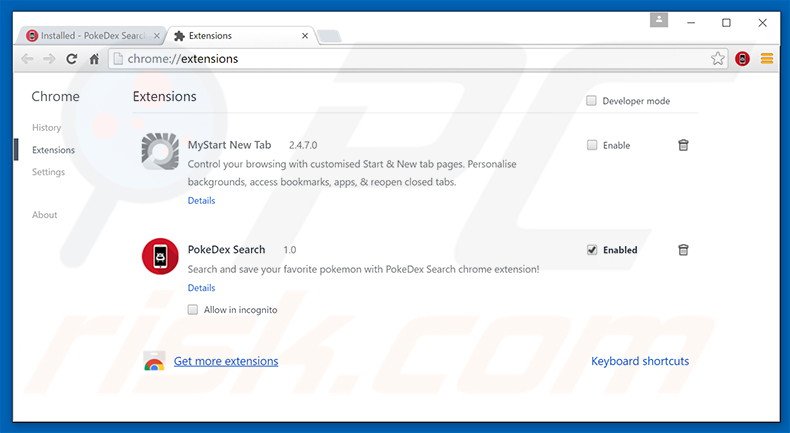Click the PokeDex Search extension name
Viewport: 790px width, 433px height.
[x=226, y=250]
